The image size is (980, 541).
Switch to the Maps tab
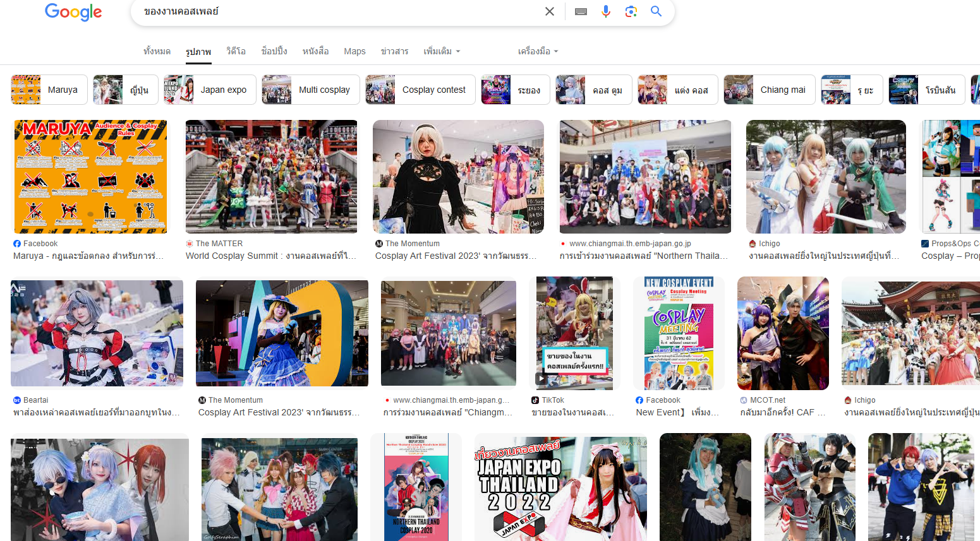(x=354, y=51)
